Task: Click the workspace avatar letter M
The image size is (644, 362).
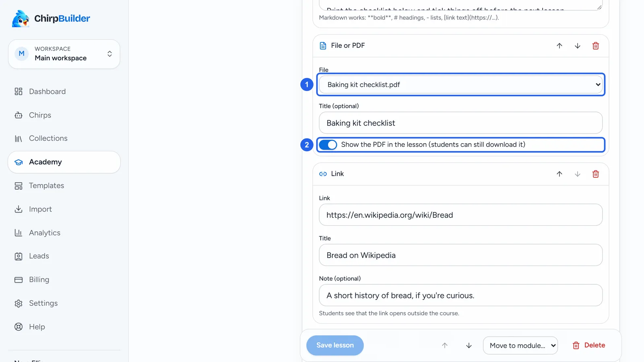Action: [x=22, y=54]
